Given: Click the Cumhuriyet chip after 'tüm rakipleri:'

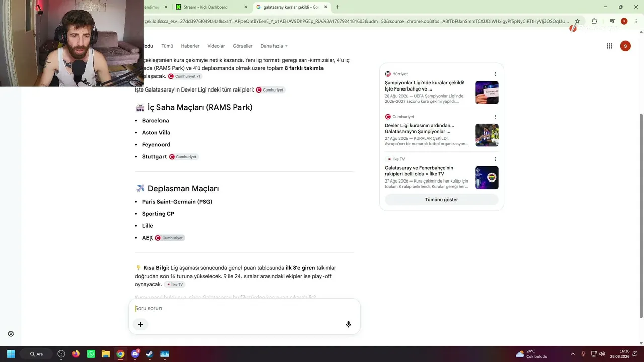Looking at the screenshot, I should [270, 90].
